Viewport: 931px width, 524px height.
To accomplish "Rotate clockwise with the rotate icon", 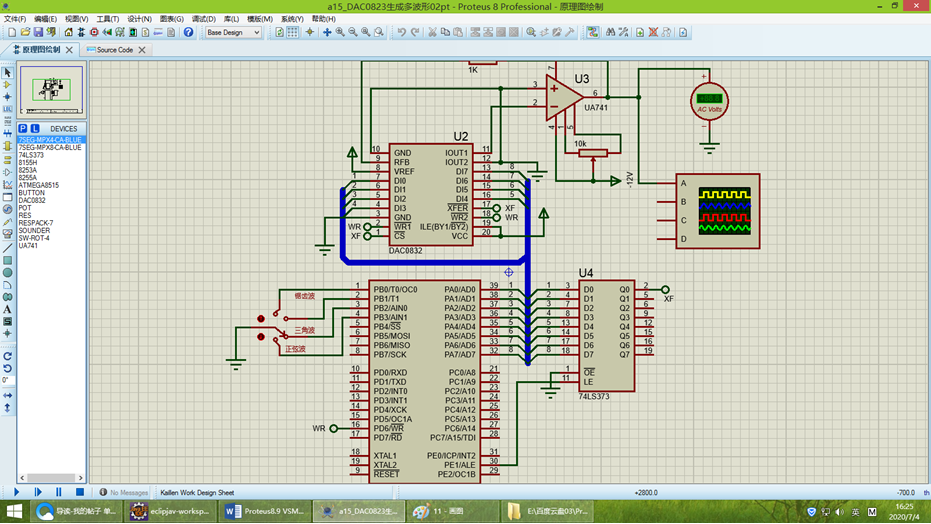I will coord(7,356).
